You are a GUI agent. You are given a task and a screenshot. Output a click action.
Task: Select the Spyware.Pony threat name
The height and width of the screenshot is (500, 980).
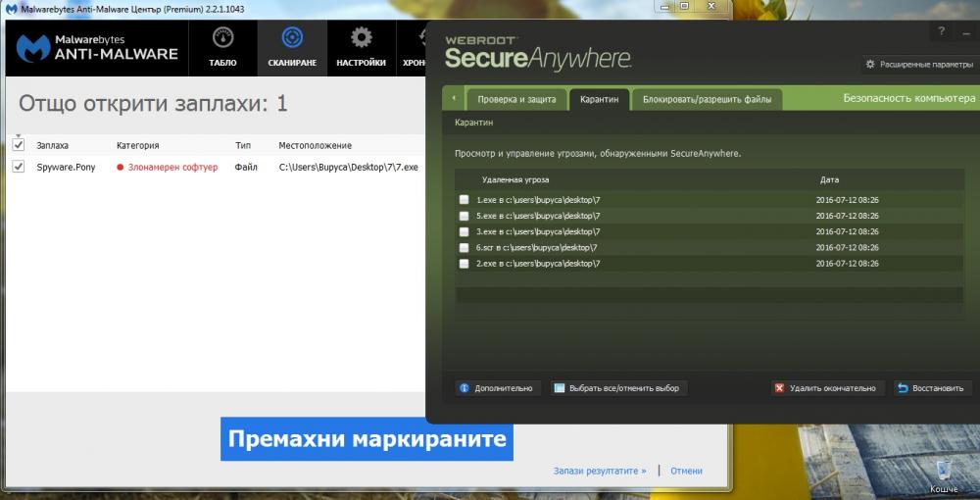click(x=66, y=167)
